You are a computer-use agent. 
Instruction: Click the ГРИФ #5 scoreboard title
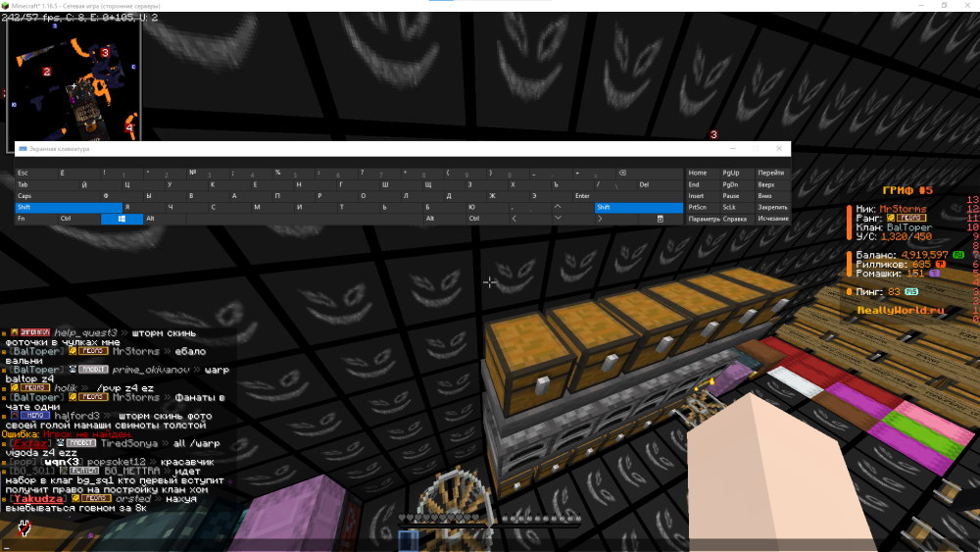907,190
